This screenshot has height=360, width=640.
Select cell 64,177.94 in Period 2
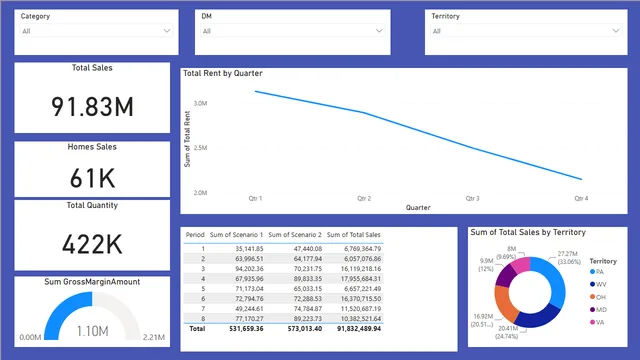coord(308,259)
